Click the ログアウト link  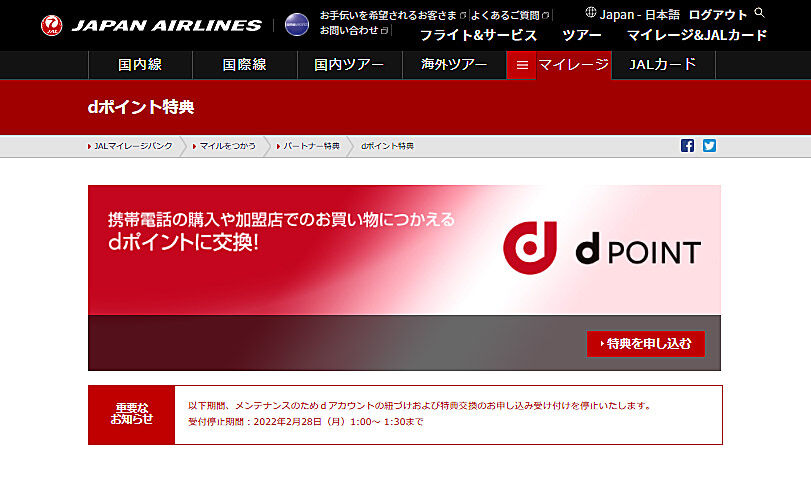pos(718,15)
